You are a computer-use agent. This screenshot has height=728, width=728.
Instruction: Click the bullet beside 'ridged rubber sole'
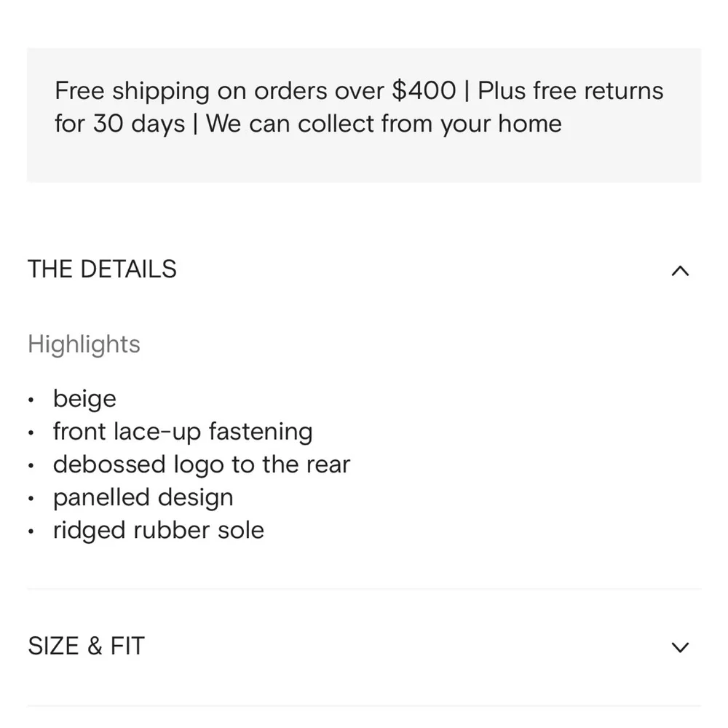coord(31,532)
